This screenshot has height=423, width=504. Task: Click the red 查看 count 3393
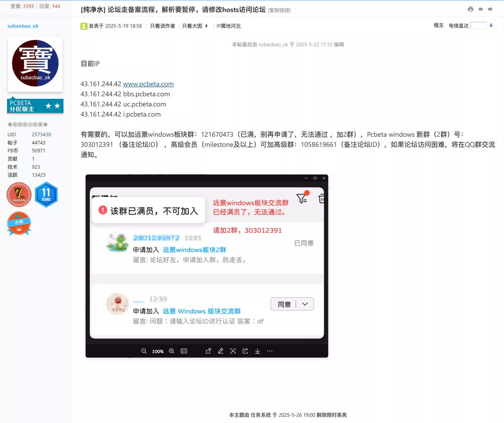tap(28, 6)
